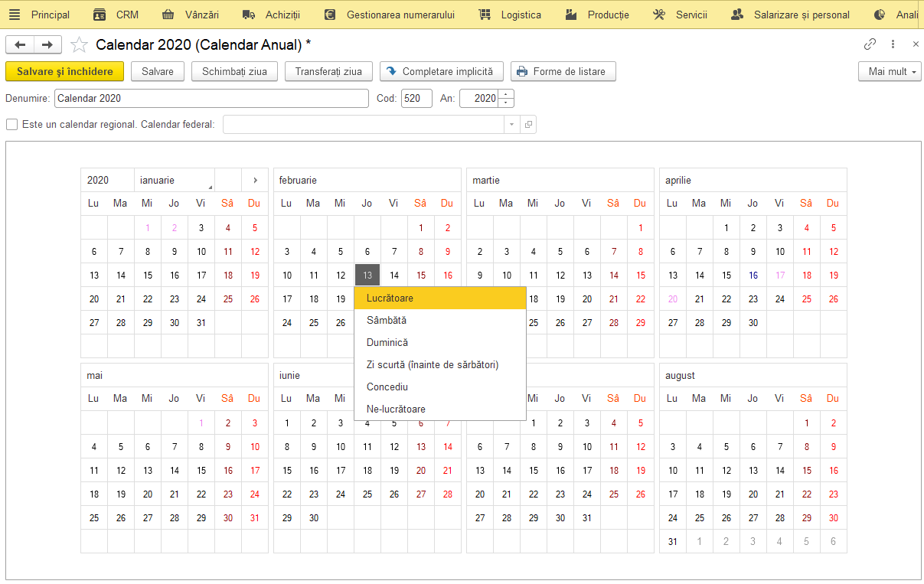This screenshot has width=924, height=584.
Task: Click the Transferați ziua button
Action: (328, 71)
